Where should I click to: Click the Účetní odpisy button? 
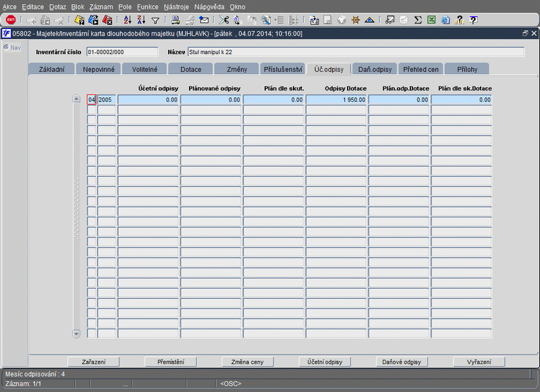(x=325, y=362)
